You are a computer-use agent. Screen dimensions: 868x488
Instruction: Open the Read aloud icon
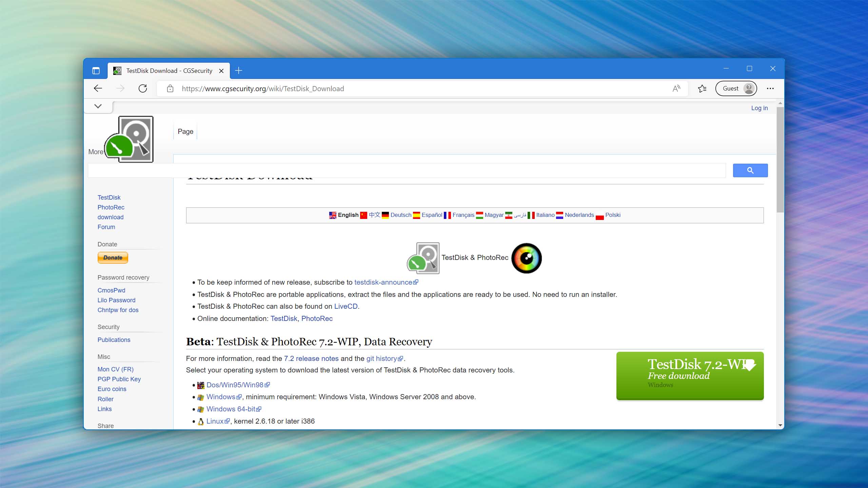676,88
